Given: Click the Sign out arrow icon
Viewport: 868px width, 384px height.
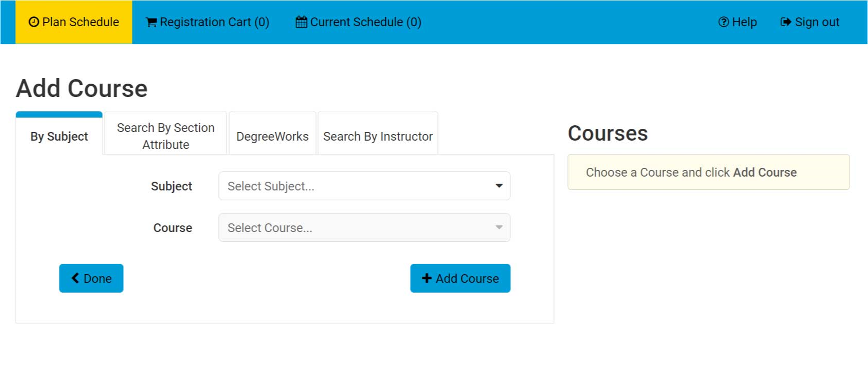Looking at the screenshot, I should (x=786, y=22).
